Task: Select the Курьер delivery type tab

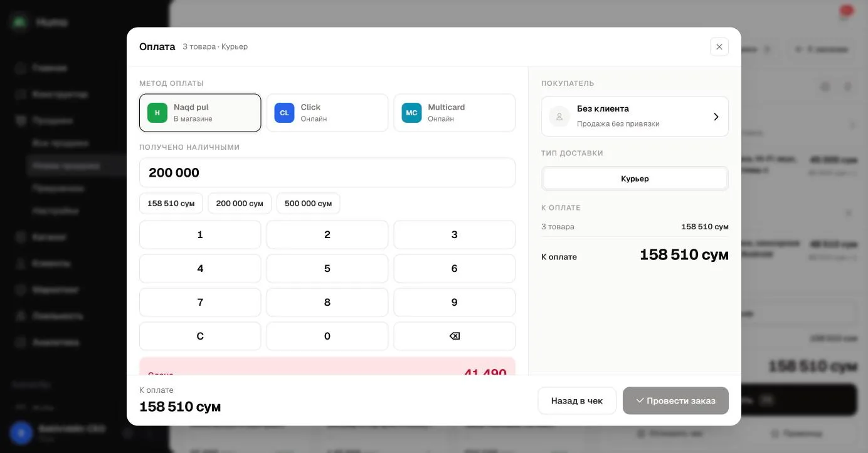Action: pos(635,179)
